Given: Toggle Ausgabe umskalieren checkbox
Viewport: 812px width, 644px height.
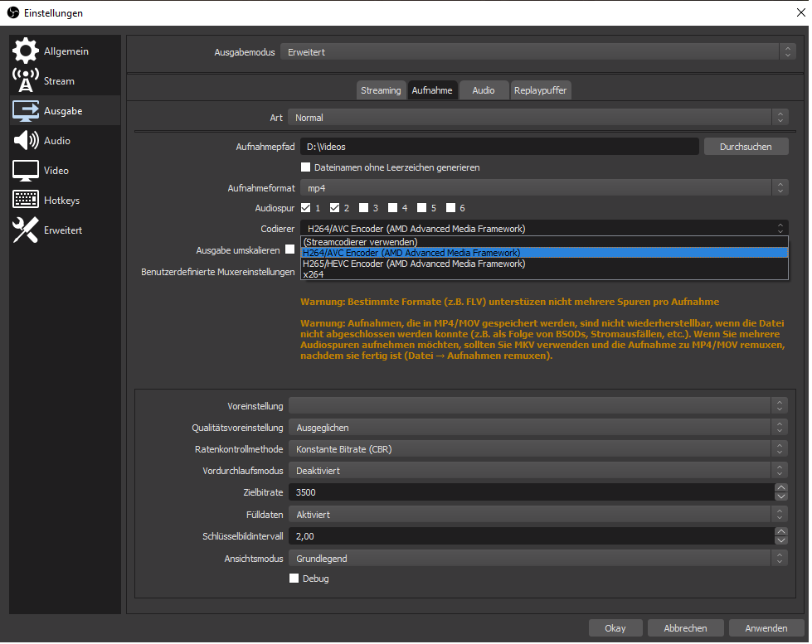Looking at the screenshot, I should coord(290,249).
